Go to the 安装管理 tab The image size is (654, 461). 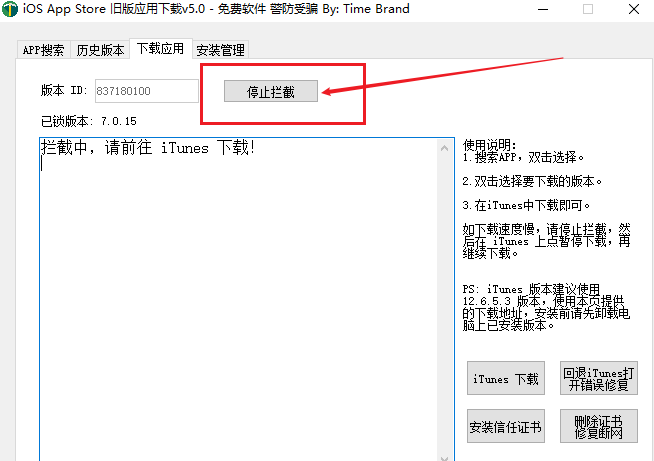tap(221, 50)
